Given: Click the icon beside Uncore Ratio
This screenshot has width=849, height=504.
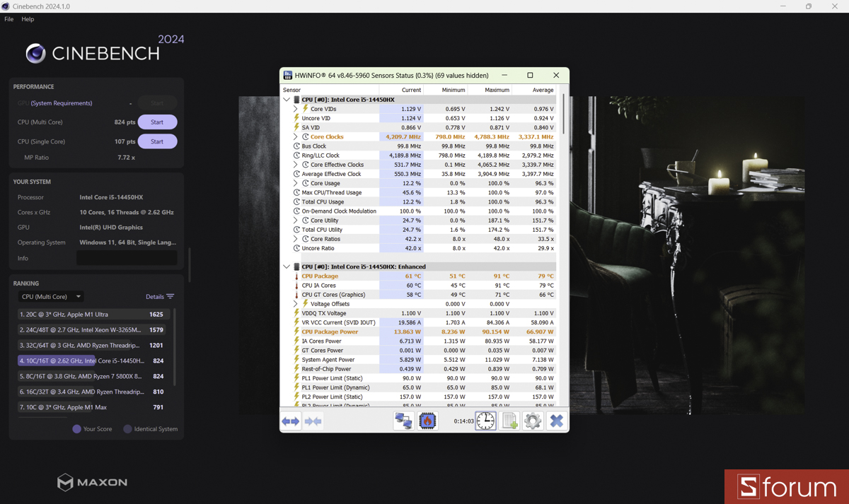Looking at the screenshot, I should 297,248.
